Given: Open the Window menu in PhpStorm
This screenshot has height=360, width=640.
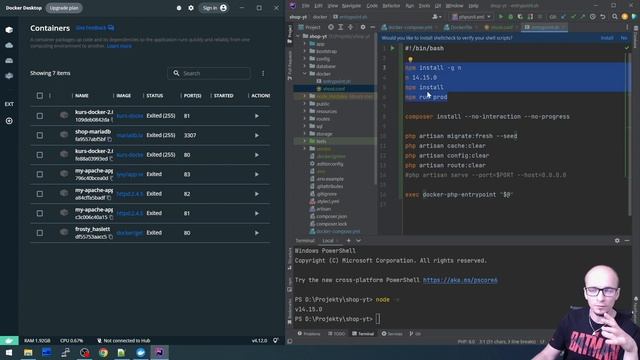Looking at the screenshot, I should (454, 6).
